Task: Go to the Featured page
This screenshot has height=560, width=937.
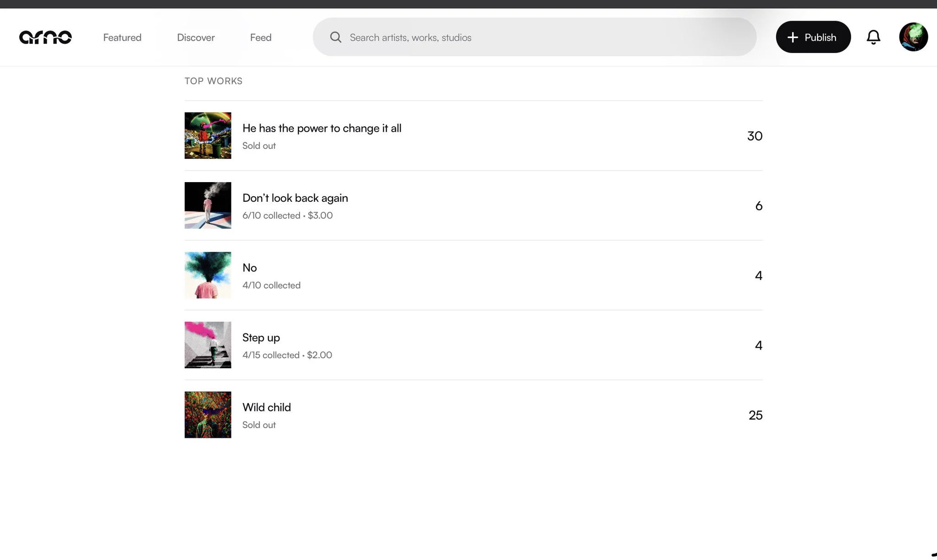Action: tap(122, 38)
